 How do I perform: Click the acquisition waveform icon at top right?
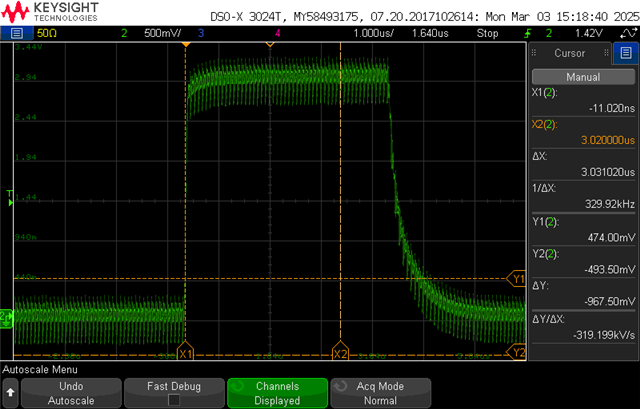pyautogui.click(x=628, y=33)
